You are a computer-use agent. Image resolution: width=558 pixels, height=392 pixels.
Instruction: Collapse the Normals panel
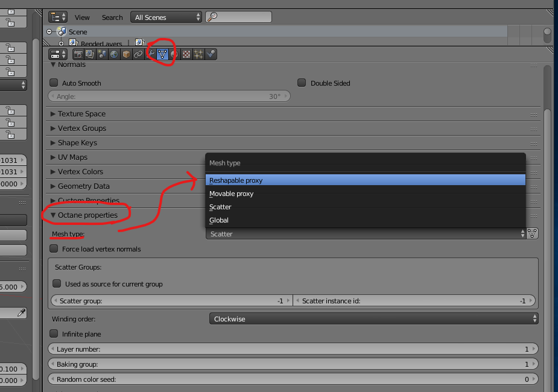53,65
